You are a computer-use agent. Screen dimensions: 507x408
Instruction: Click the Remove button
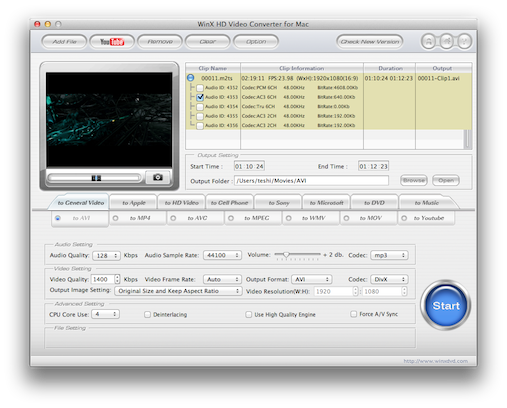coord(160,42)
